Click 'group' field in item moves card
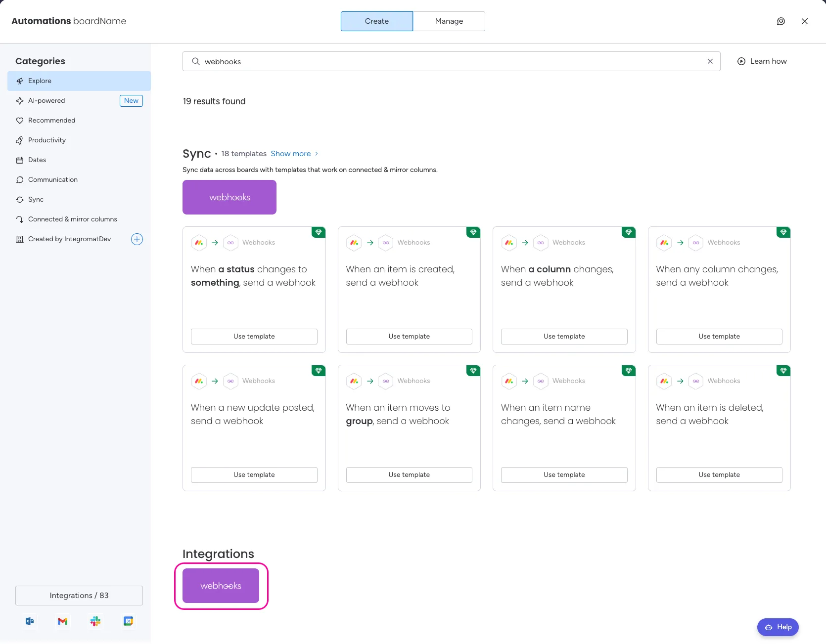Screen dimensions: 826x644 359,421
